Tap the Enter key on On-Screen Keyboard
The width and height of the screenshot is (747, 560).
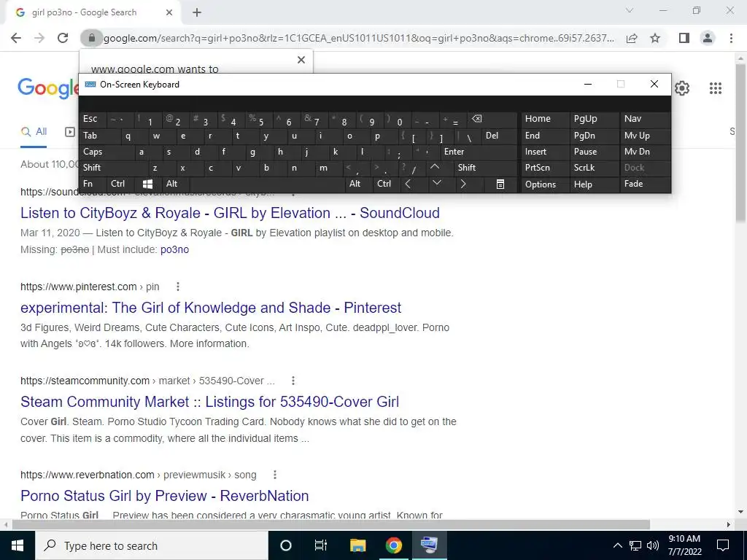click(478, 152)
